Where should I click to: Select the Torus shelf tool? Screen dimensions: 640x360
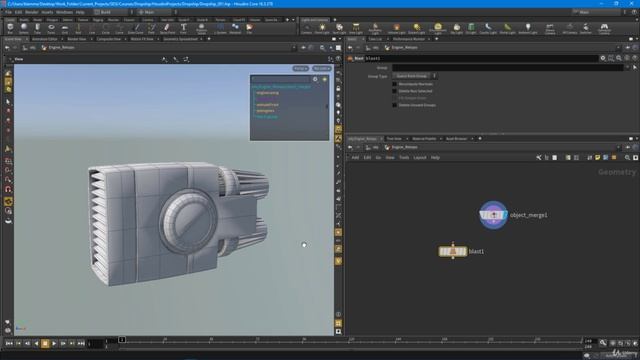[x=51, y=29]
